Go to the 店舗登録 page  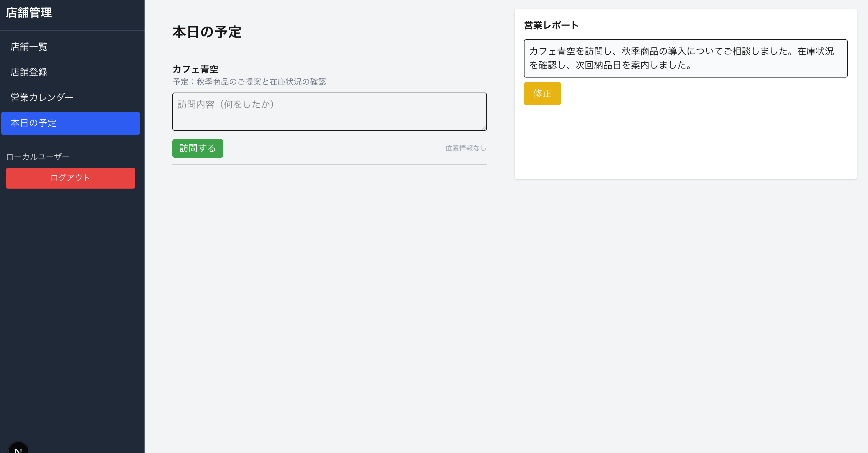[71, 72]
